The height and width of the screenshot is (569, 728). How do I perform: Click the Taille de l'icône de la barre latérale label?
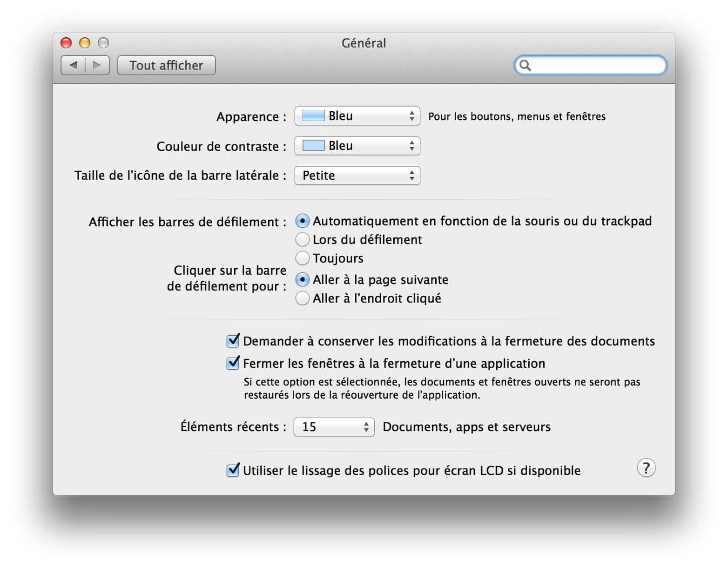click(x=181, y=176)
